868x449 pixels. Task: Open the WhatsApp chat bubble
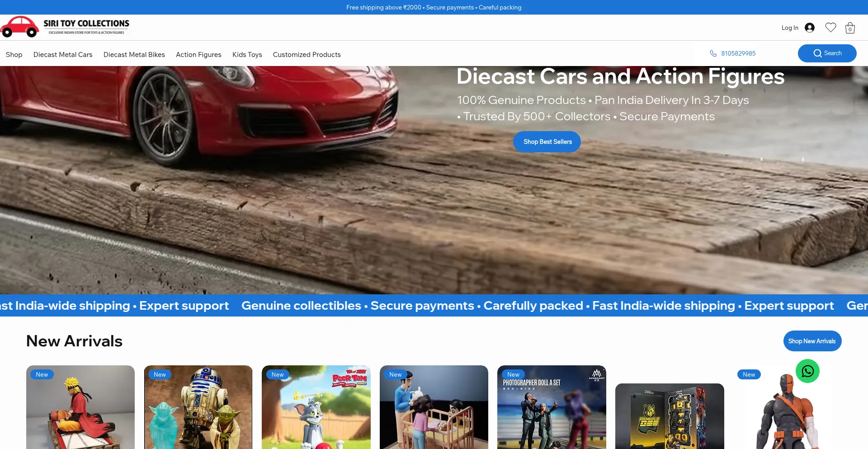click(x=807, y=371)
